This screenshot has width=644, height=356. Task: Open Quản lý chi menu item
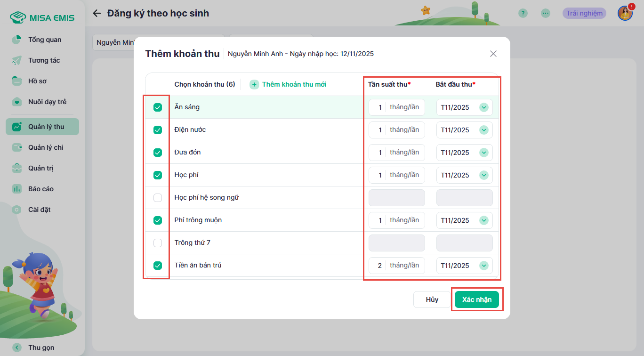coord(45,147)
